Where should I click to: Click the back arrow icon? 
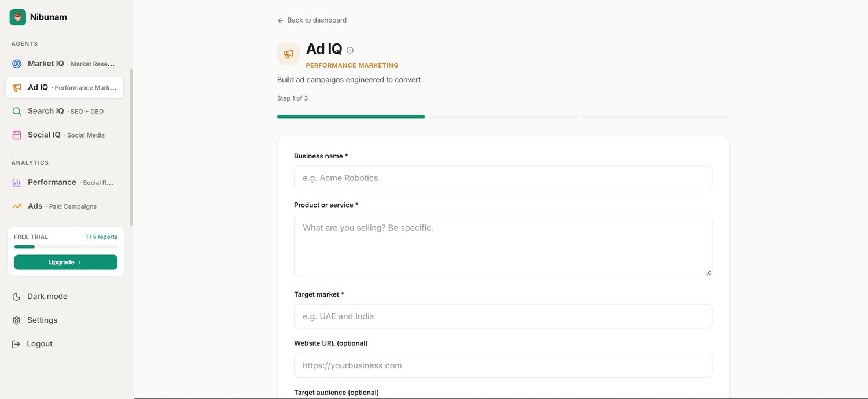point(281,20)
